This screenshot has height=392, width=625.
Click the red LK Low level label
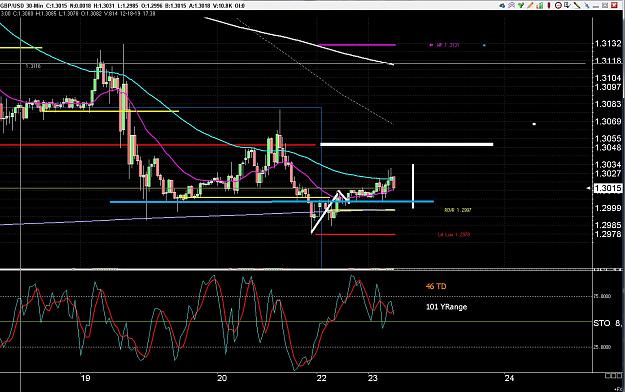(454, 234)
